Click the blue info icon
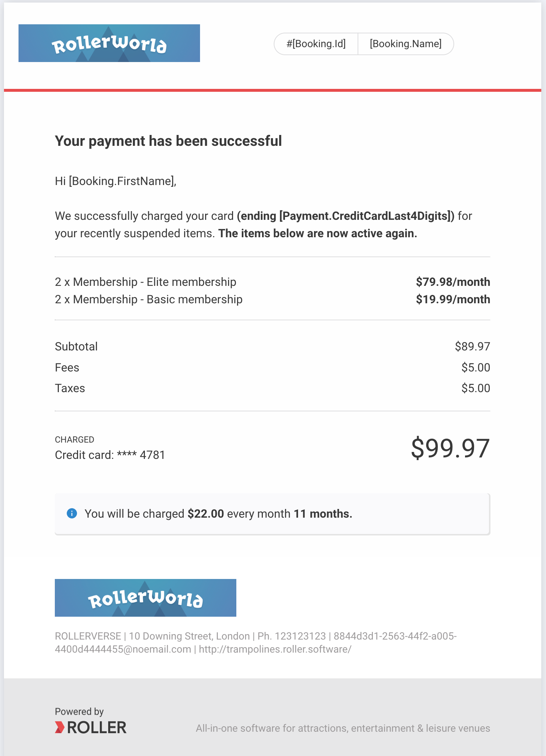The image size is (546, 756). (72, 513)
